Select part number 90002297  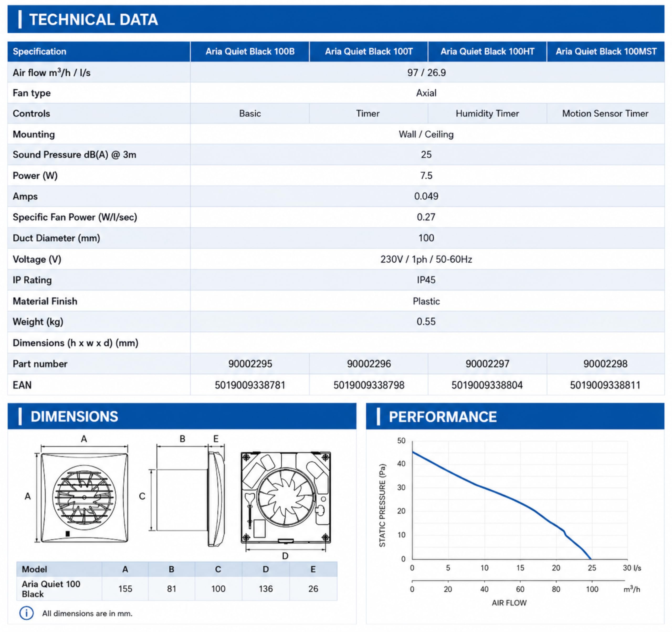(x=487, y=364)
